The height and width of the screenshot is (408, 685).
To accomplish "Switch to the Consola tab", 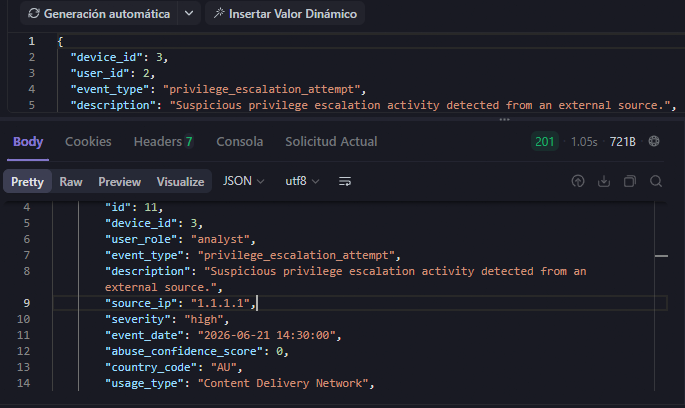I will pyautogui.click(x=240, y=142).
